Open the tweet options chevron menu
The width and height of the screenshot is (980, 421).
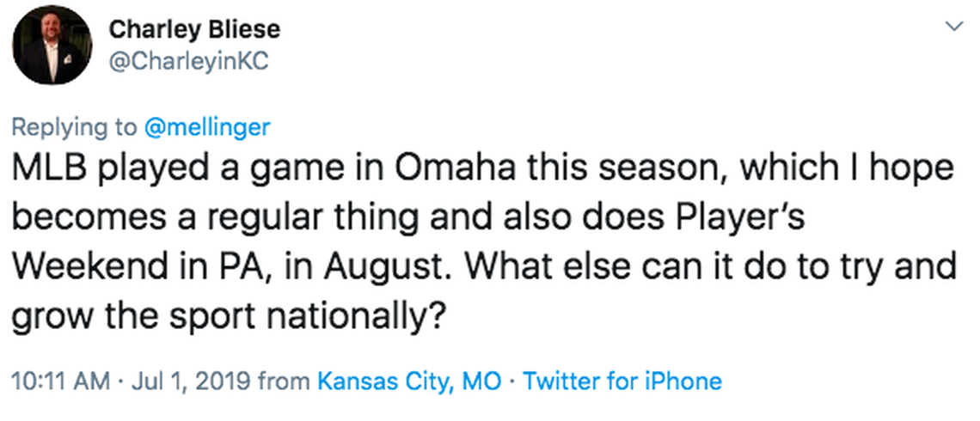[953, 27]
